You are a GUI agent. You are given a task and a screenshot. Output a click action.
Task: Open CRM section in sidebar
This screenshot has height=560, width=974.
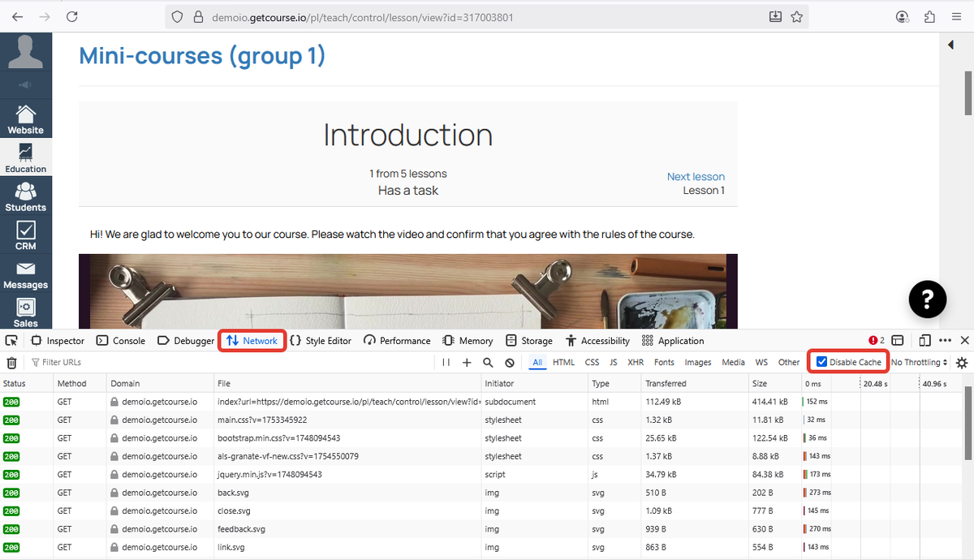tap(26, 235)
